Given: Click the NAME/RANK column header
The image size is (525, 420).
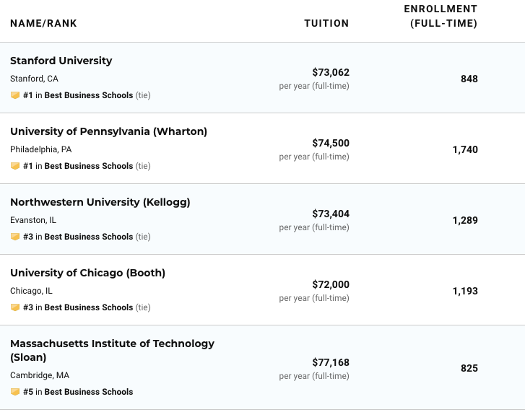Looking at the screenshot, I should tap(43, 23).
